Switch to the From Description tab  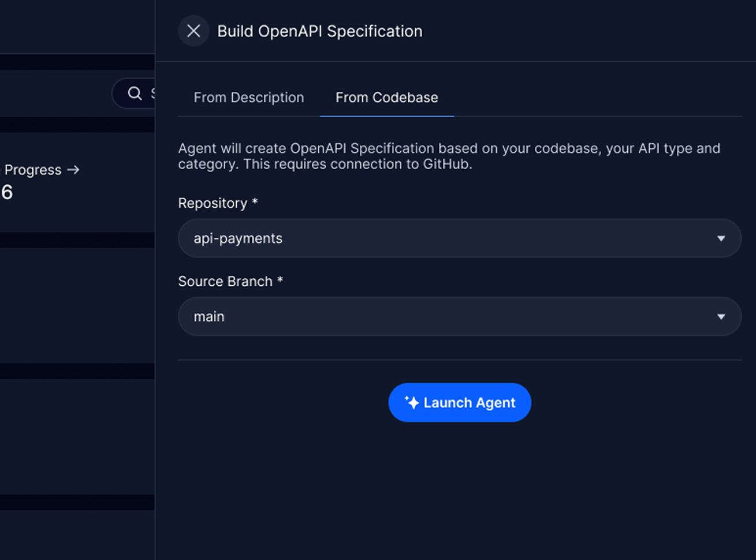[248, 98]
